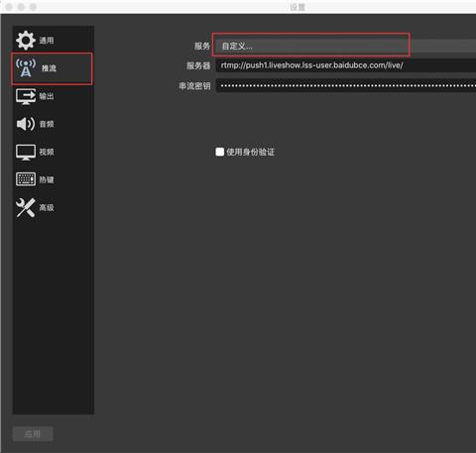Click the 服务 label
Viewport: 476px width, 453px height.
pyautogui.click(x=202, y=46)
